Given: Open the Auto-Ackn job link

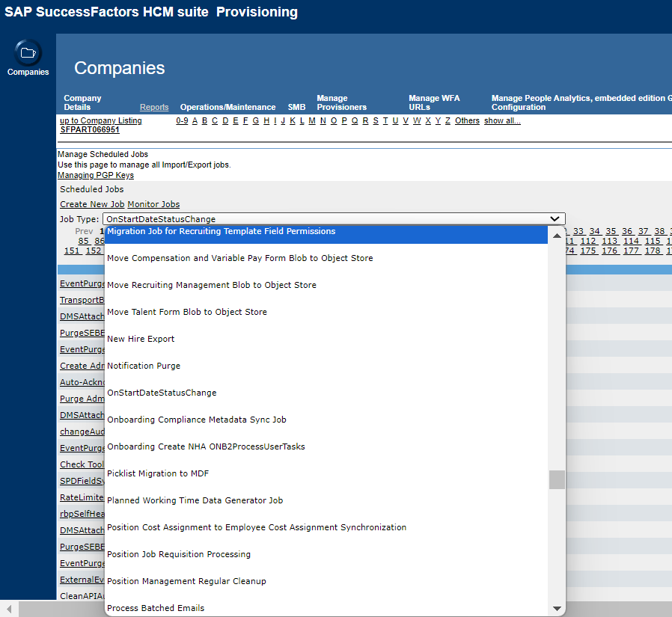Looking at the screenshot, I should (x=82, y=382).
